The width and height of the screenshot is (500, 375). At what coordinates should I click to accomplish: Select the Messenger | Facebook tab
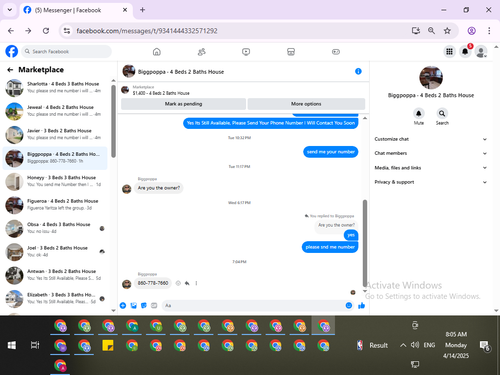tap(76, 10)
